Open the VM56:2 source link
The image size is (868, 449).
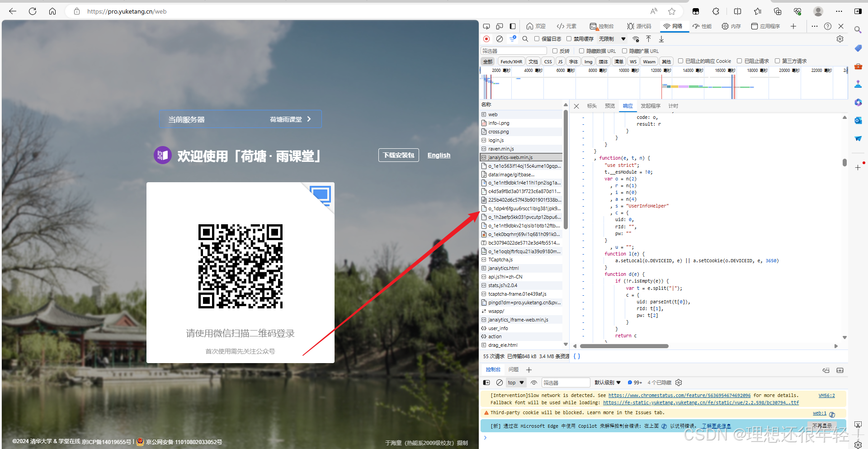(826, 396)
